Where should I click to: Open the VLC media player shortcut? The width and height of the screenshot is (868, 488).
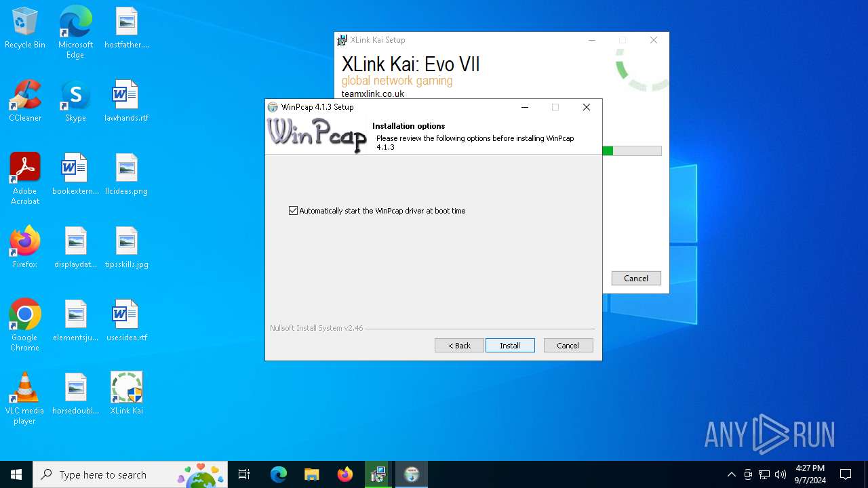25,399
